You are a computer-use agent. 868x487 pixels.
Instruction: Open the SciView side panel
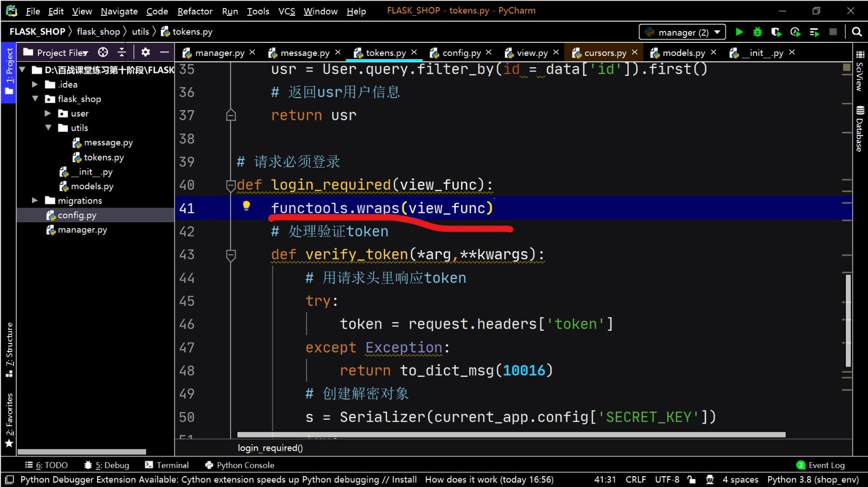click(x=859, y=71)
